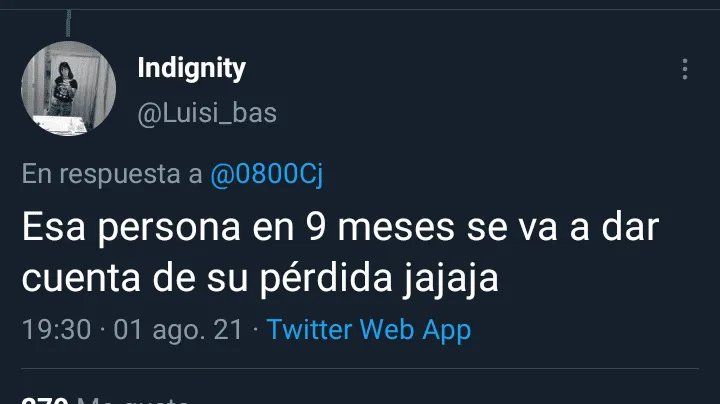Click the divider line below the timestamp
Viewport: 720px width, 404px height.
coord(360,368)
